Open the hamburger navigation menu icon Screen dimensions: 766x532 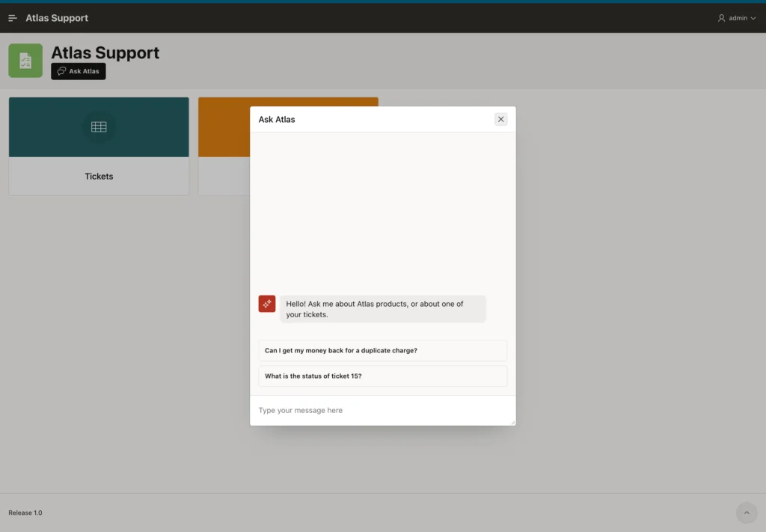(13, 18)
